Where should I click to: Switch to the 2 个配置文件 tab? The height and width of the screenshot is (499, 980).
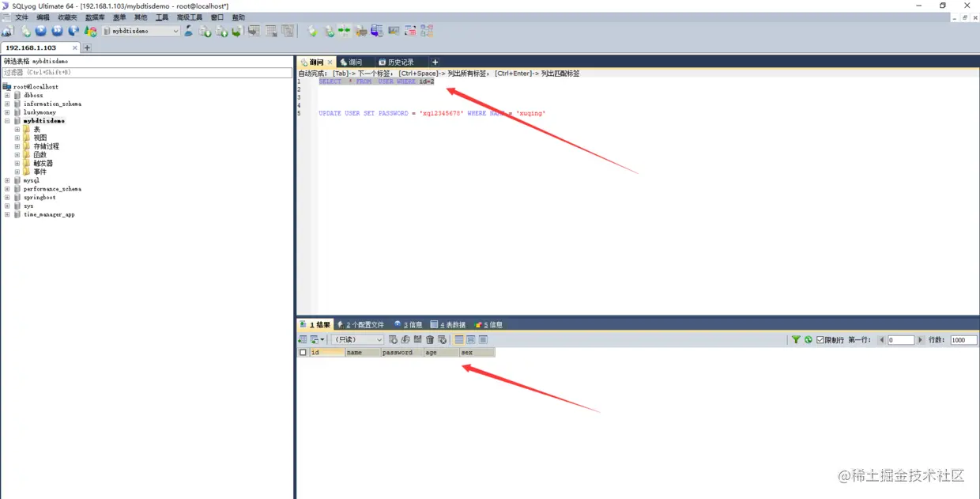(x=360, y=325)
